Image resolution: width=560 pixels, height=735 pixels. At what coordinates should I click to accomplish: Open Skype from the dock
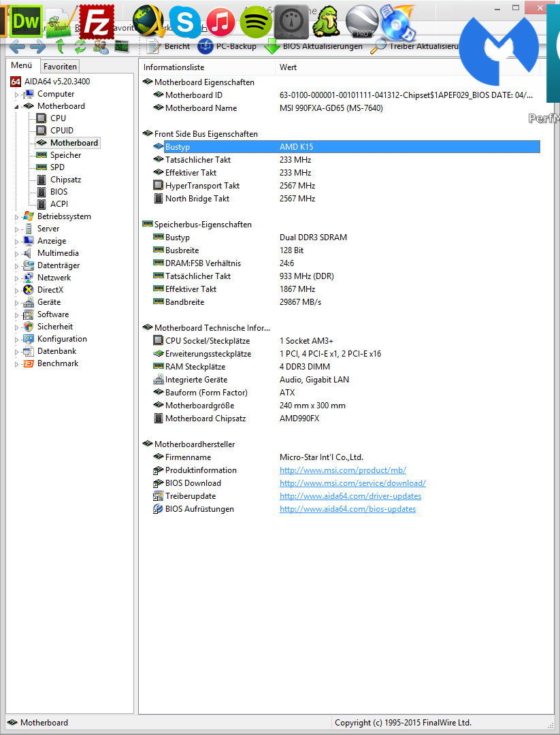[184, 22]
